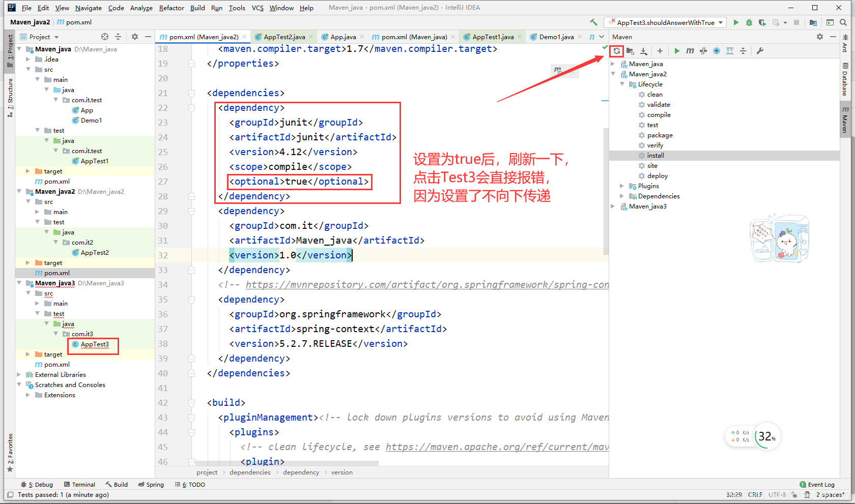Collapse Lifecycle node in Maven panel

tap(622, 84)
